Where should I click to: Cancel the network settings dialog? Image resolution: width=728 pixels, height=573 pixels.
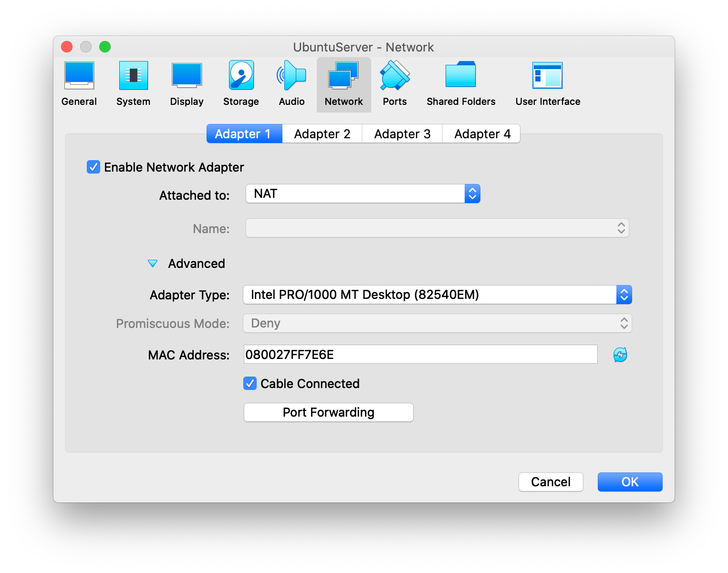point(551,482)
